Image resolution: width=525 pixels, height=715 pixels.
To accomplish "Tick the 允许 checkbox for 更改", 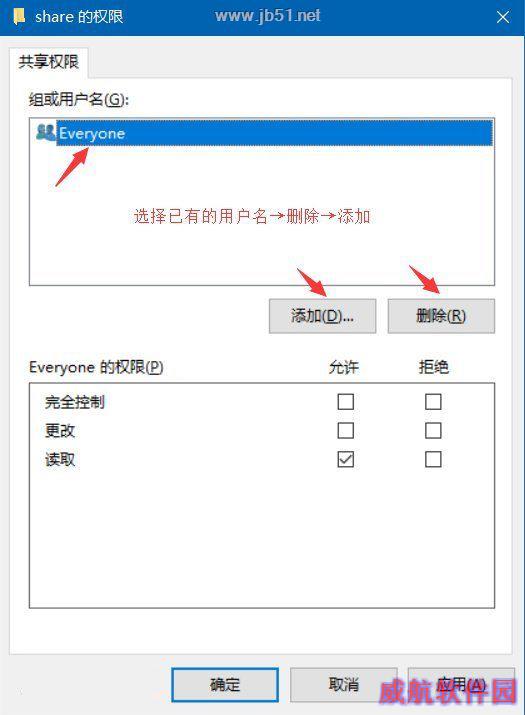I will tap(345, 430).
